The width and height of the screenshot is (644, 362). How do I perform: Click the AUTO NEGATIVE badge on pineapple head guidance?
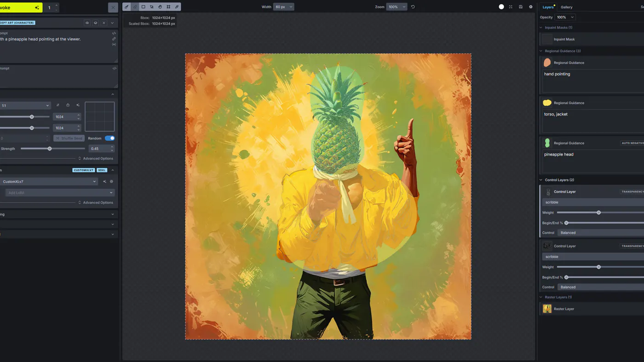click(x=632, y=143)
